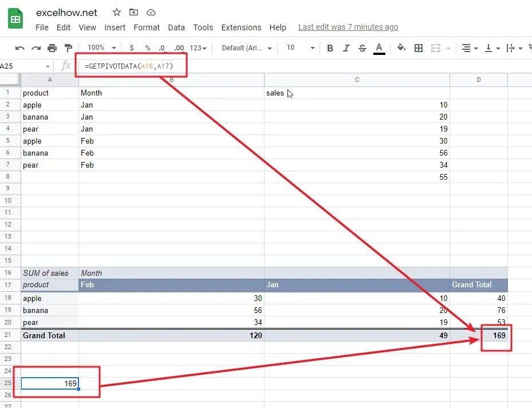Open the Extensions menu
The height and width of the screenshot is (408, 532).
coord(241,27)
